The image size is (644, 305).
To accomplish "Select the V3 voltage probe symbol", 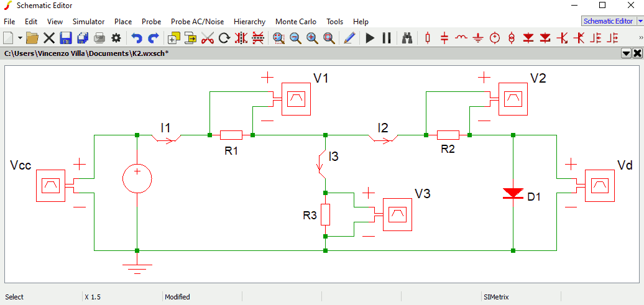I will pos(397,214).
